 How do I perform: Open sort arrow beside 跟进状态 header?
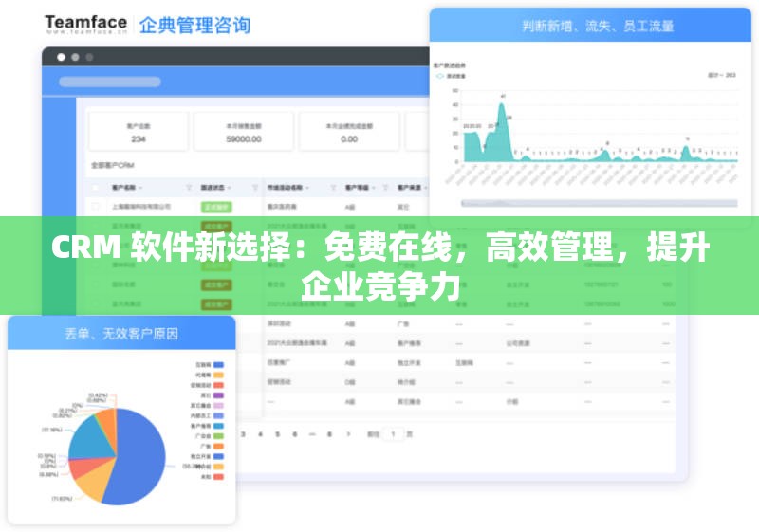(229, 188)
